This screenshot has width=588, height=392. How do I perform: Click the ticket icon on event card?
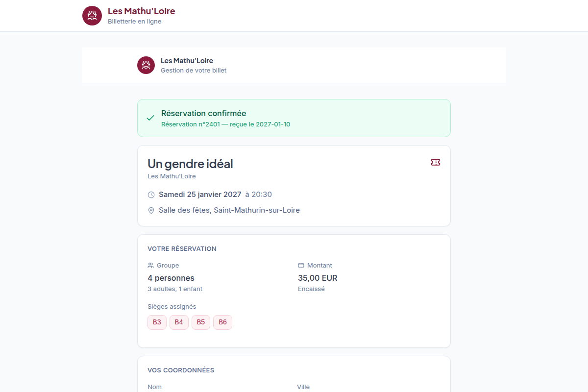(436, 162)
